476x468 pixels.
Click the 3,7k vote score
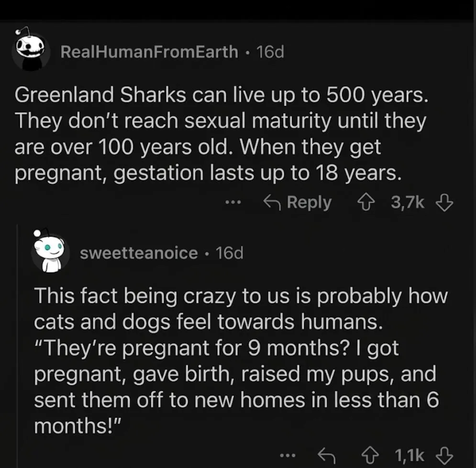pos(408,202)
